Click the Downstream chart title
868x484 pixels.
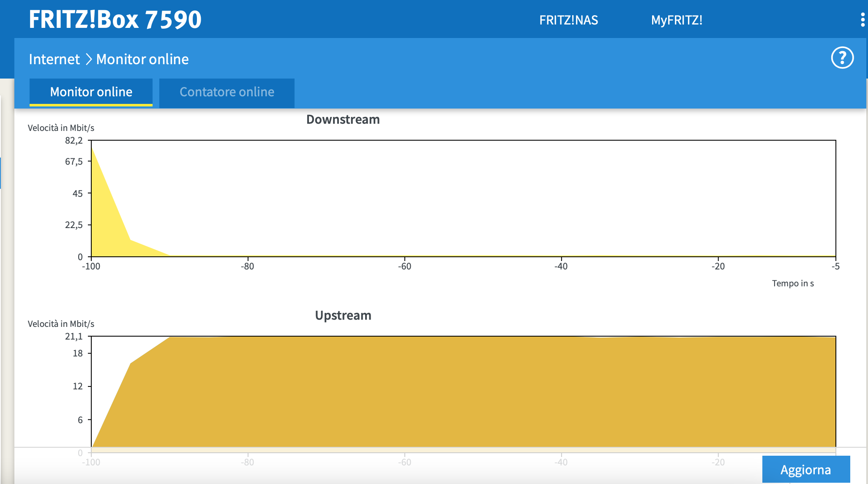[x=343, y=120]
